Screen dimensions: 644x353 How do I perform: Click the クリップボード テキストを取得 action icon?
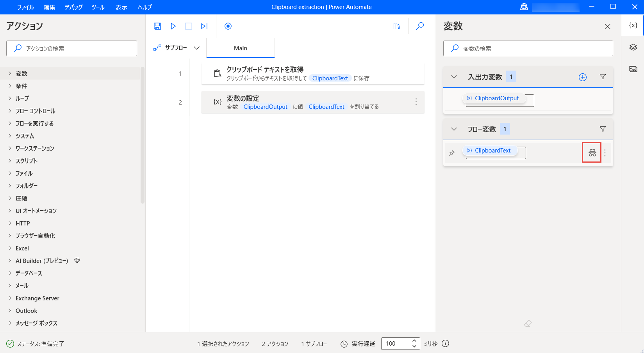(218, 74)
